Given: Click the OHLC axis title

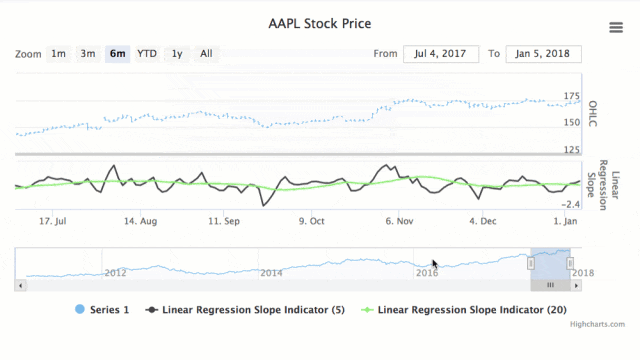Looking at the screenshot, I should [593, 114].
